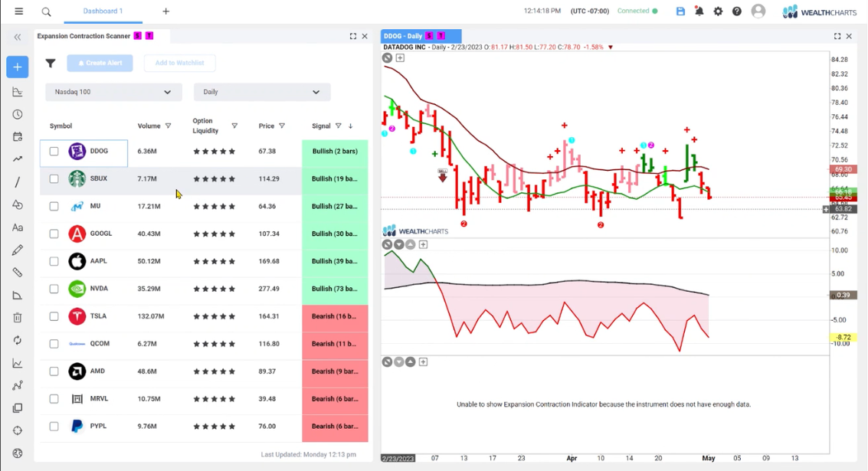Screen dimensions: 868x471
Task: Select the Aa text tool
Action: 18,227
